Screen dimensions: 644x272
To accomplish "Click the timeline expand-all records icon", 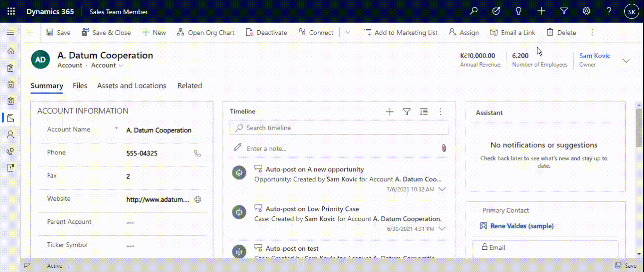I will point(424,112).
